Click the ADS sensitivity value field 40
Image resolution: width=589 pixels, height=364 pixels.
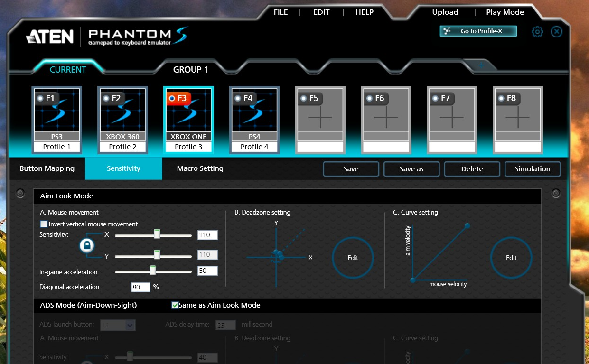point(207,358)
